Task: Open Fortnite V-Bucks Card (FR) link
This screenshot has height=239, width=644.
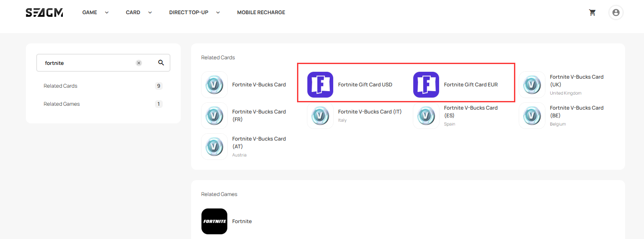Action: point(259,116)
